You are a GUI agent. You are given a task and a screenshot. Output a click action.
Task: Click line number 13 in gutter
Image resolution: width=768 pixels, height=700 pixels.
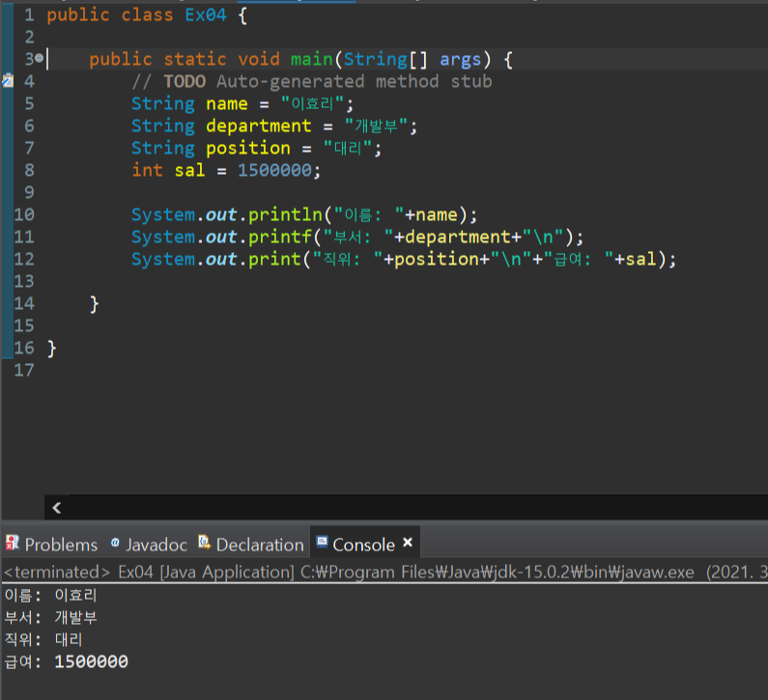(x=24, y=281)
